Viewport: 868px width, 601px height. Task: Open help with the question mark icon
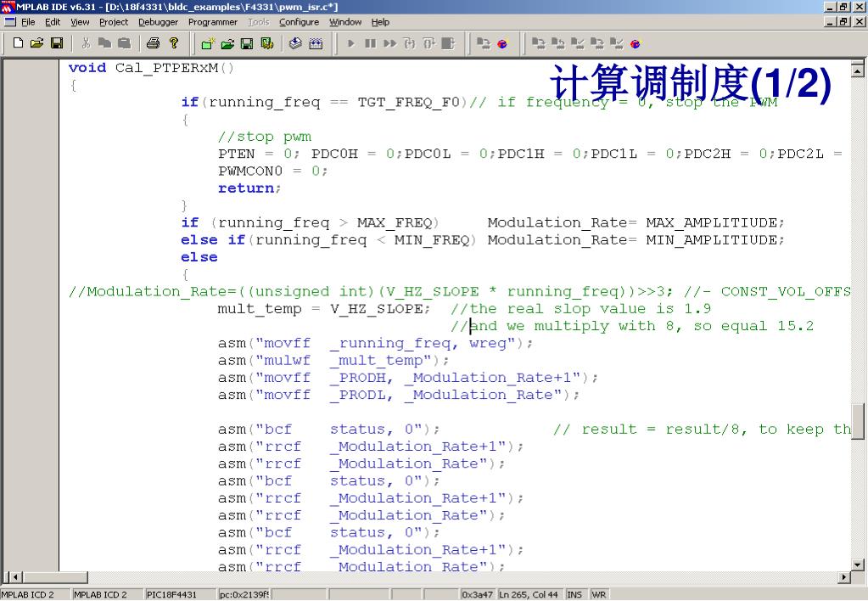click(174, 43)
